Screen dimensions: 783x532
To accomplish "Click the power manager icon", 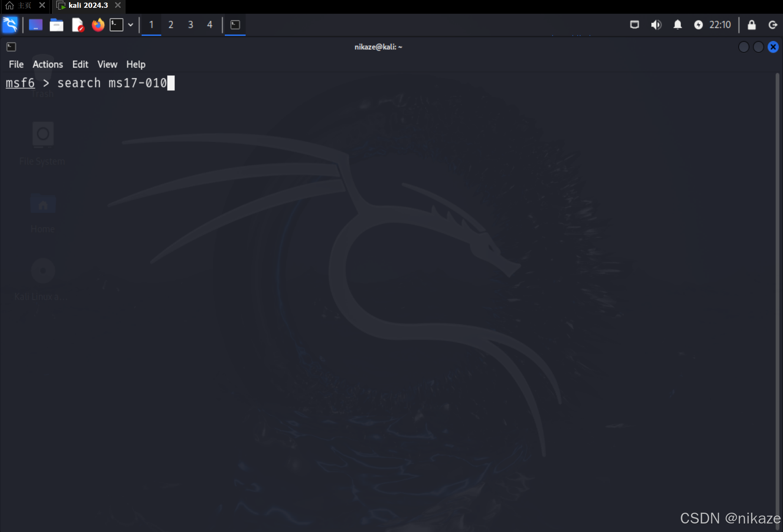I will [x=698, y=25].
